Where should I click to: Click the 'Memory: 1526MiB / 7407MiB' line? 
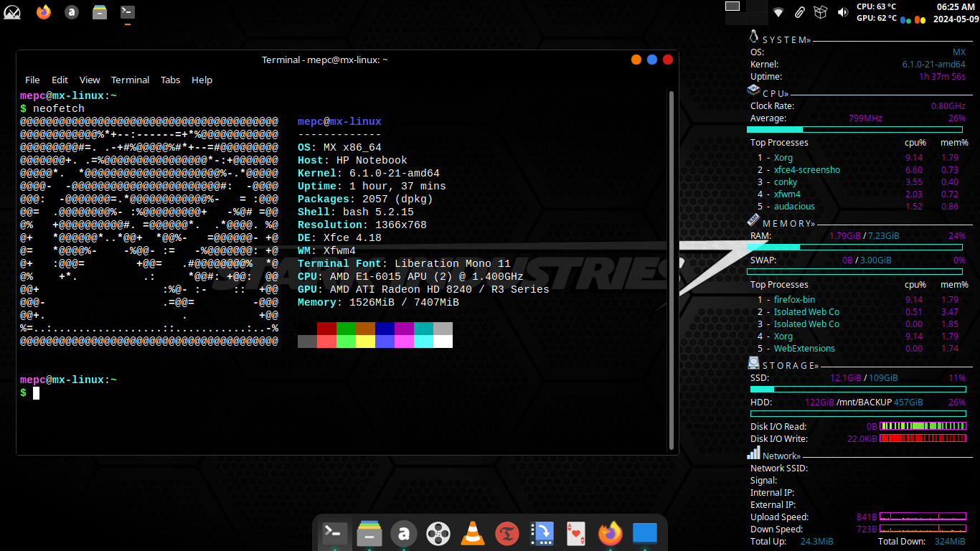tap(378, 303)
